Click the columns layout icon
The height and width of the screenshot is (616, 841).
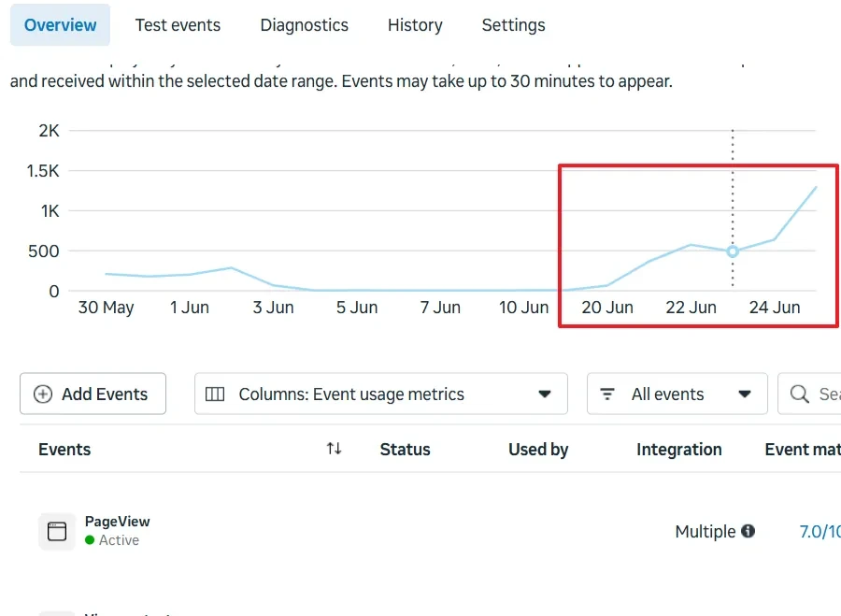click(215, 394)
